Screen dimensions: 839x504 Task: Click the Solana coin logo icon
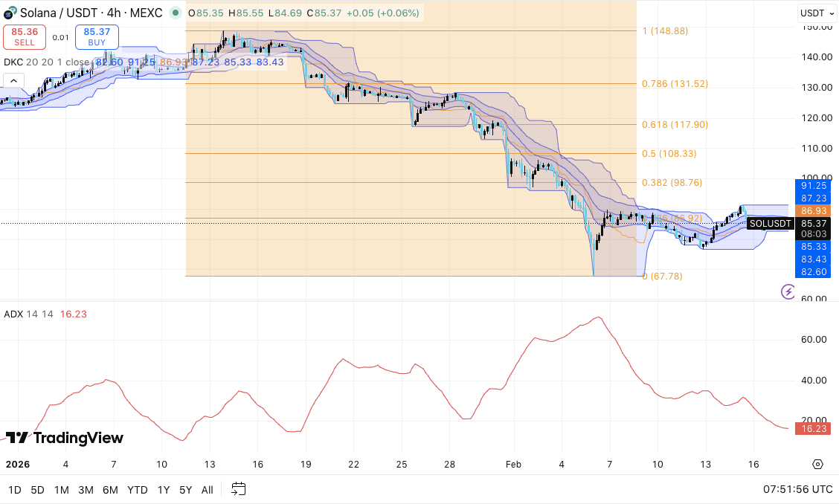[10, 13]
